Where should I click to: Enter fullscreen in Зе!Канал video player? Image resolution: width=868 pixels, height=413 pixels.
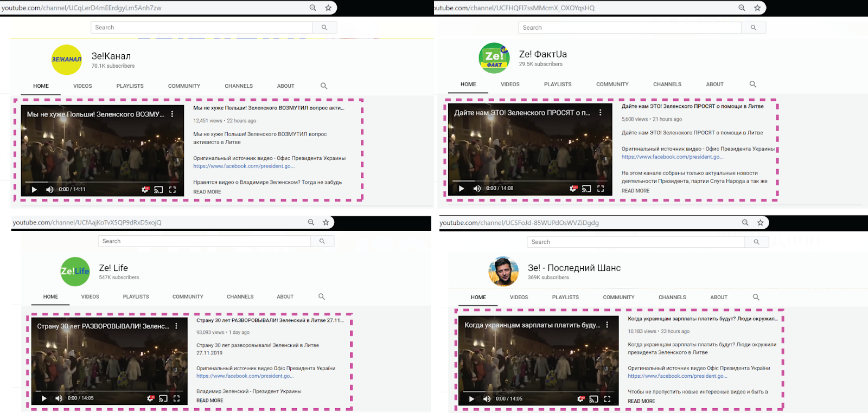tap(173, 190)
